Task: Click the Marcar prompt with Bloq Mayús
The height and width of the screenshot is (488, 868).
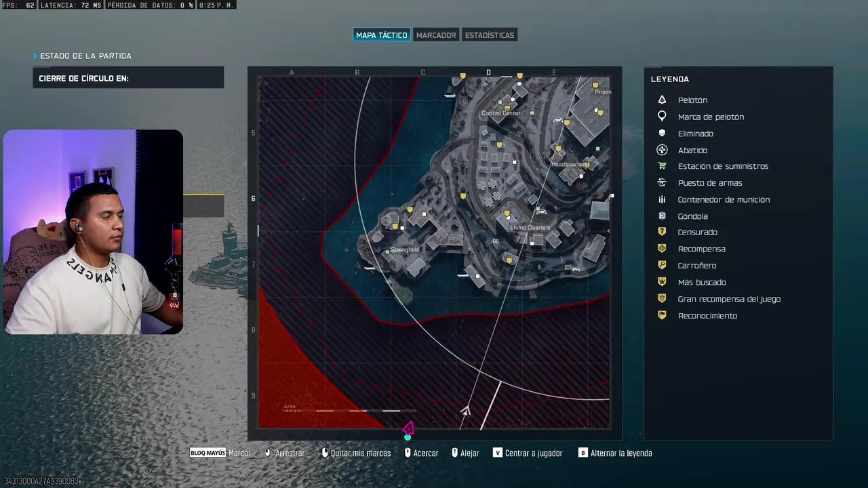Action: (x=220, y=453)
